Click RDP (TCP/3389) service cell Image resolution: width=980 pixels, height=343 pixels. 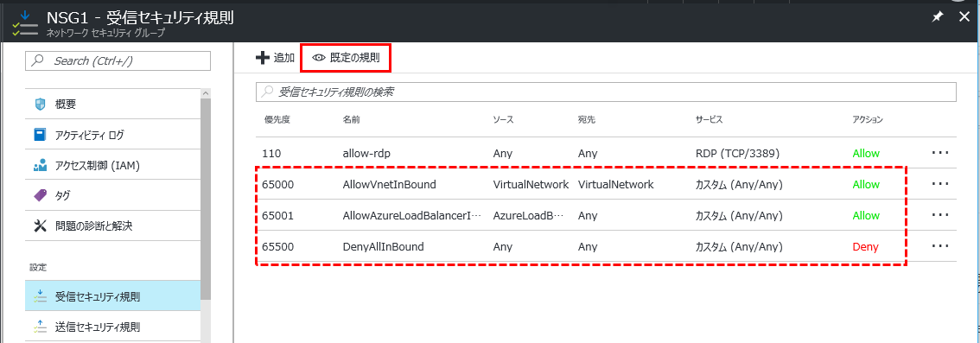tap(737, 154)
